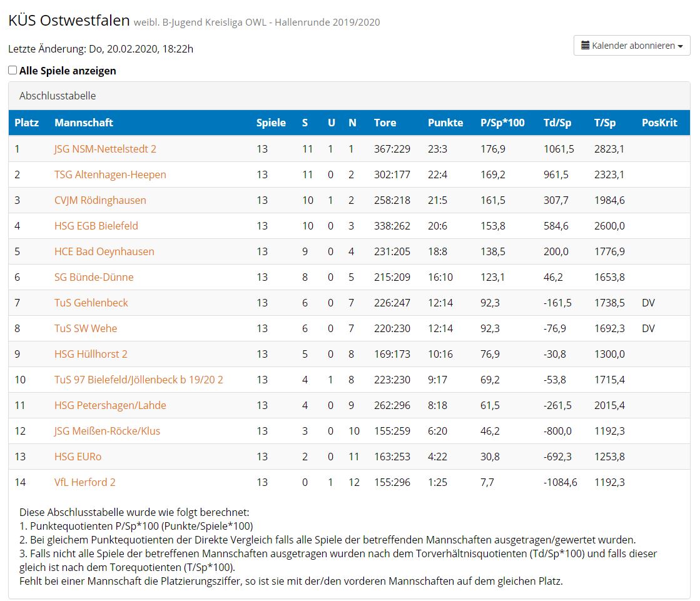Open team VfL Herford 2
Screen dimensions: 700x601
85,482
